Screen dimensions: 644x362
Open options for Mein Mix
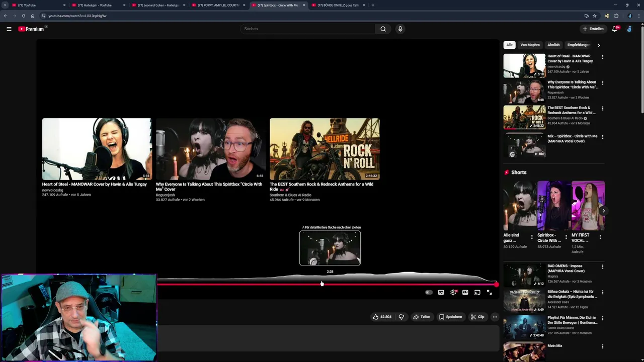click(x=602, y=346)
